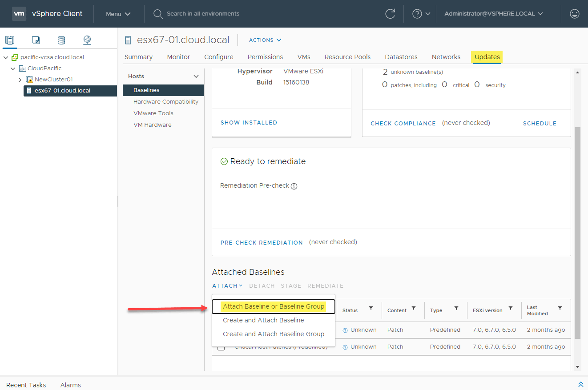Open the Permissions tab

tap(266, 57)
